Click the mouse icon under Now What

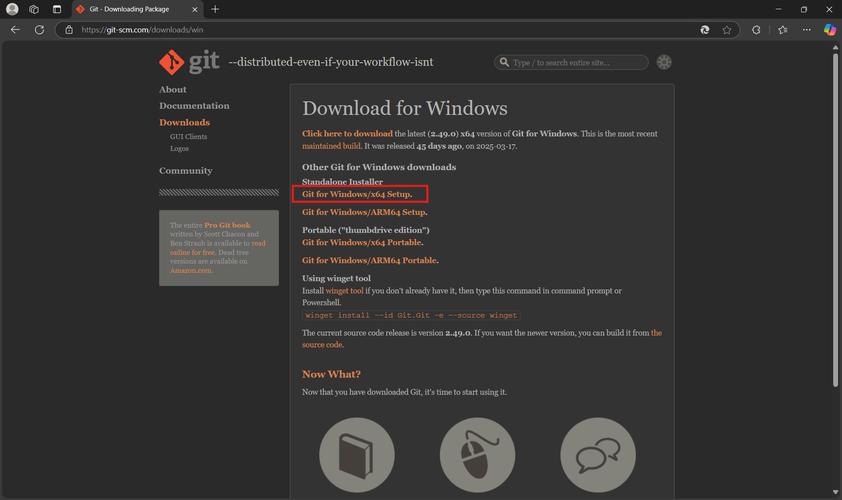[x=477, y=455]
